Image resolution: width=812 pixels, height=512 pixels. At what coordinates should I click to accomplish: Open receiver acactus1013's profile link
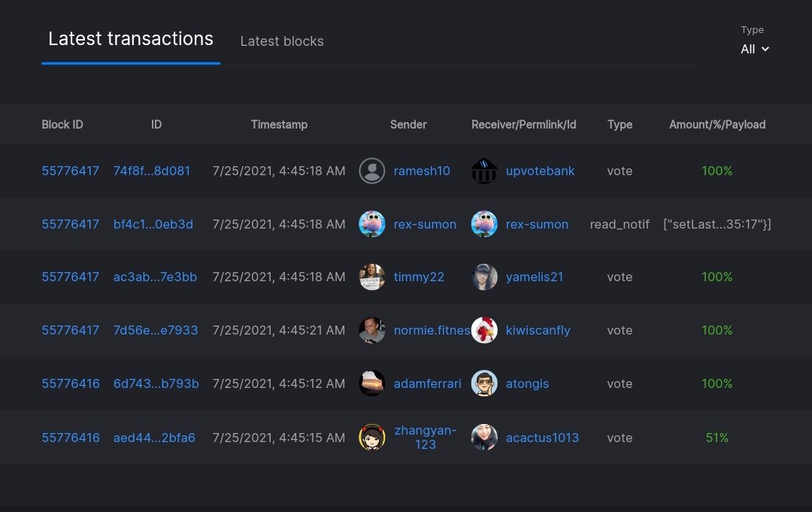(542, 438)
